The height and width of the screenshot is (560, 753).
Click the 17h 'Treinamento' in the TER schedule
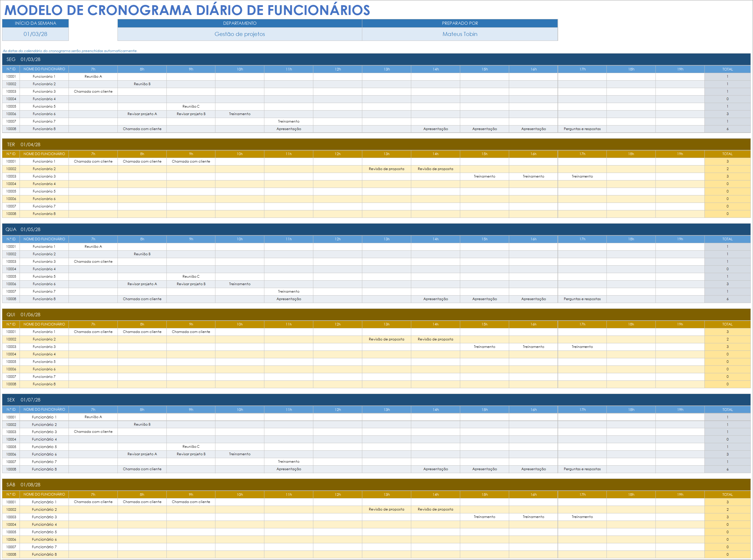[582, 176]
